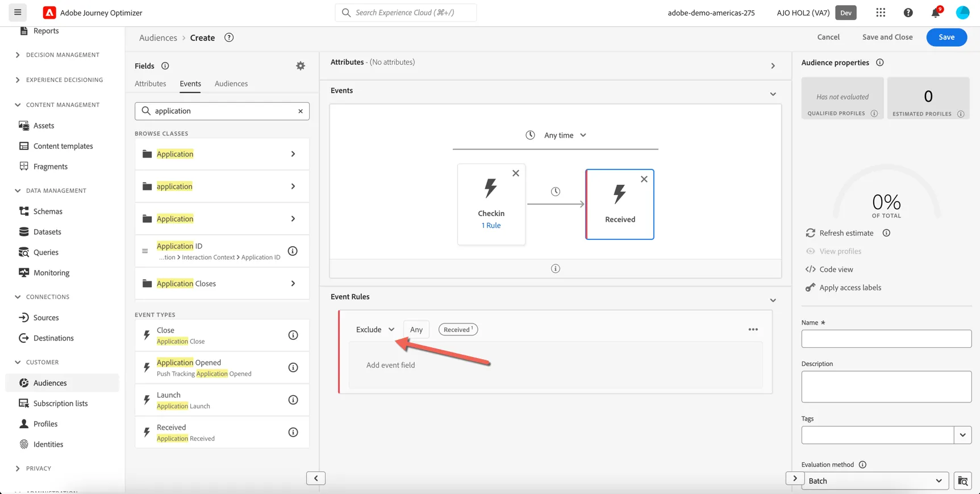Open the event rule more options menu
The width and height of the screenshot is (980, 494).
pyautogui.click(x=753, y=329)
